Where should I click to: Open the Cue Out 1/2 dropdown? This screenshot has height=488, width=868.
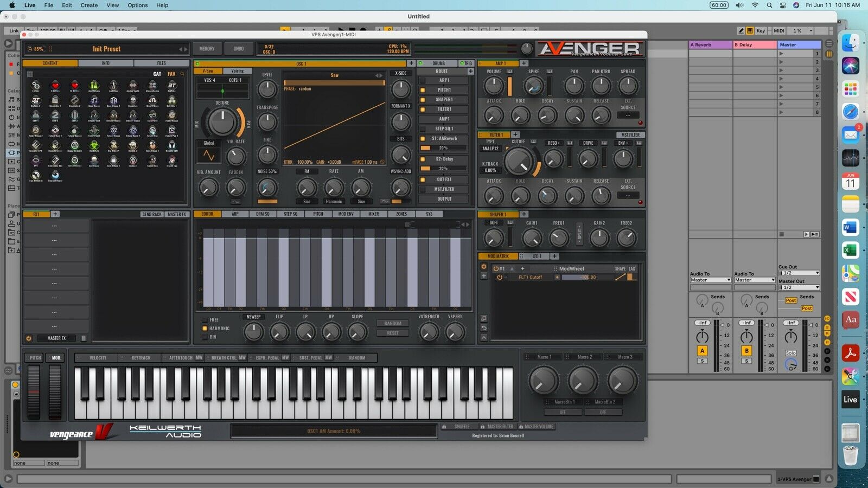(x=799, y=273)
